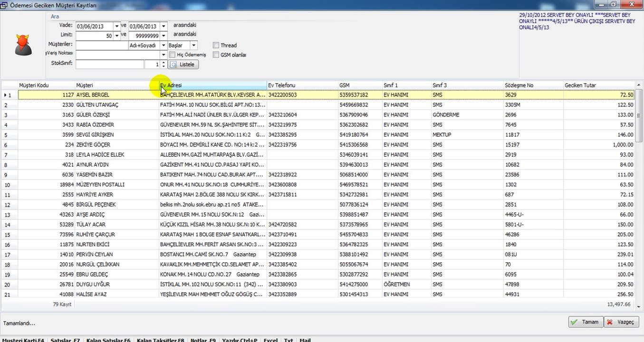Sort by Müşteri Kodu column header
Image resolution: width=644 pixels, height=342 pixels.
click(x=46, y=85)
